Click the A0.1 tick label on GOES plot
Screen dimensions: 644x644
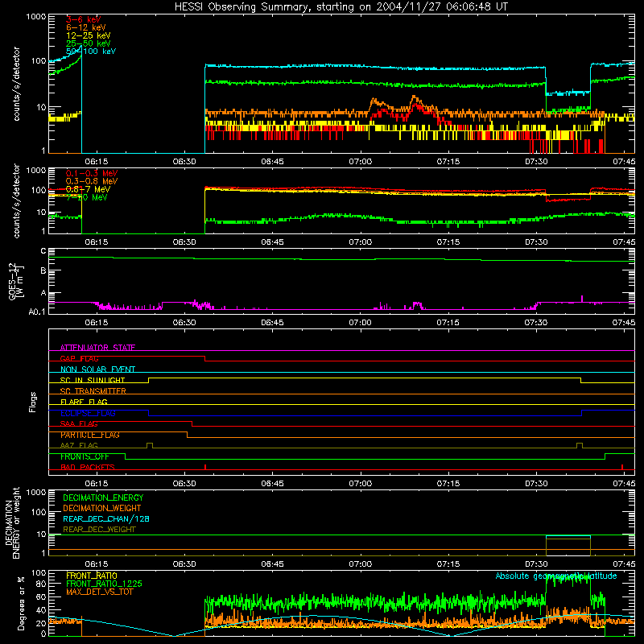coord(37,312)
